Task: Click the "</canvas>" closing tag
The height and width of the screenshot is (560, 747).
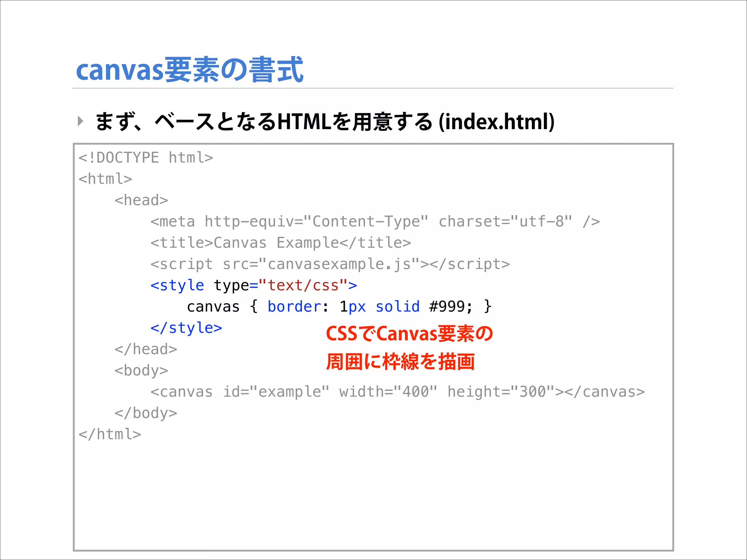Action: [x=604, y=392]
